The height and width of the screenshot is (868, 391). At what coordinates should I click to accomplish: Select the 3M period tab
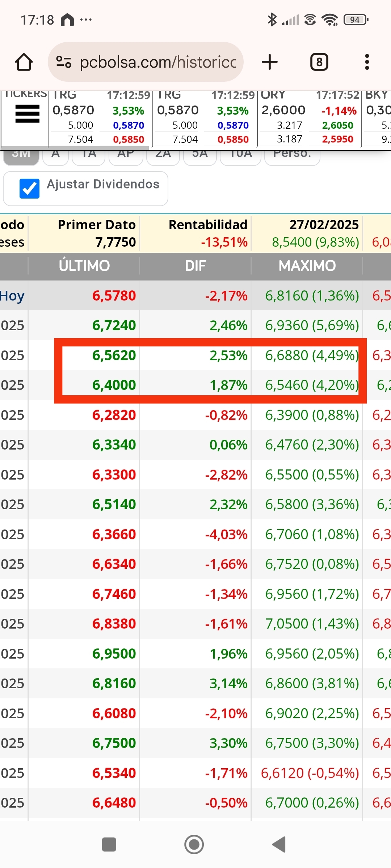coord(21,156)
